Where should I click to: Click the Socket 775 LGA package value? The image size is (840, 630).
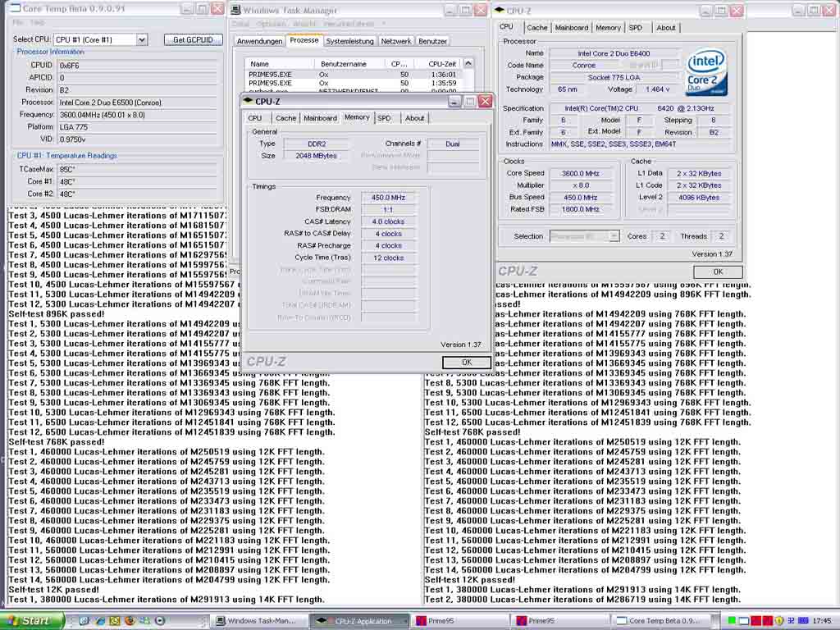coord(614,78)
